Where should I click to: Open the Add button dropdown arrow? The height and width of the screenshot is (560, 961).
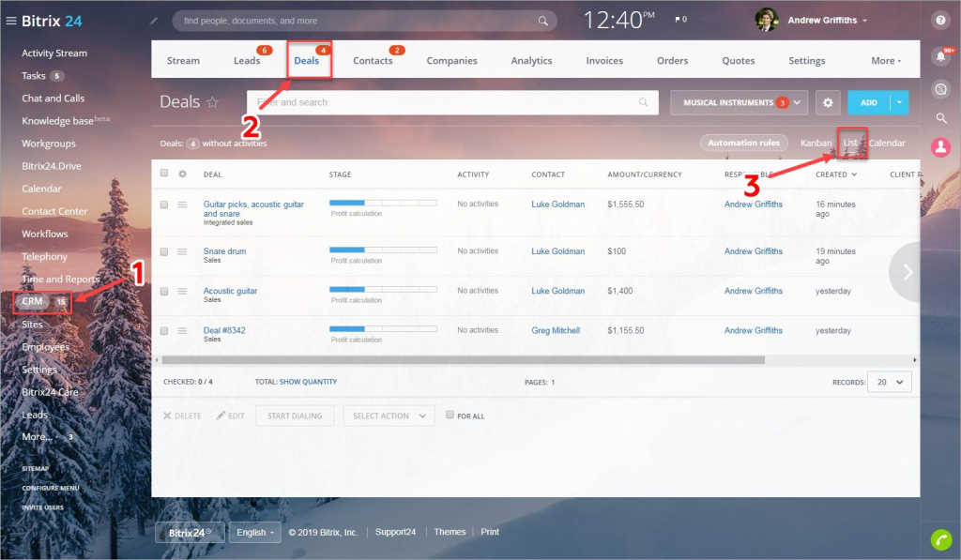pyautogui.click(x=899, y=102)
